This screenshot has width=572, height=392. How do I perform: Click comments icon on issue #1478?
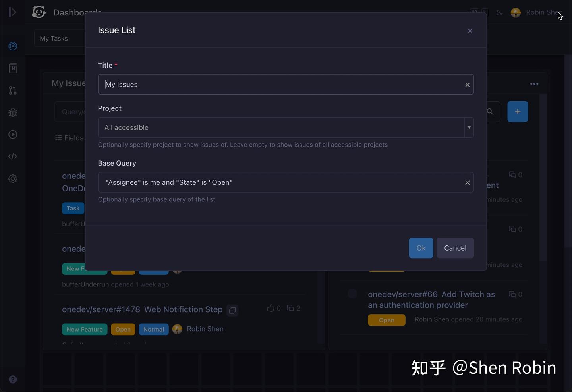290,308
